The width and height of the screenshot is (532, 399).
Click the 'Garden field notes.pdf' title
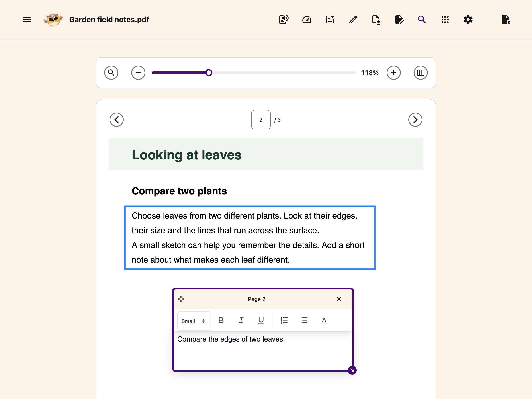point(109,20)
